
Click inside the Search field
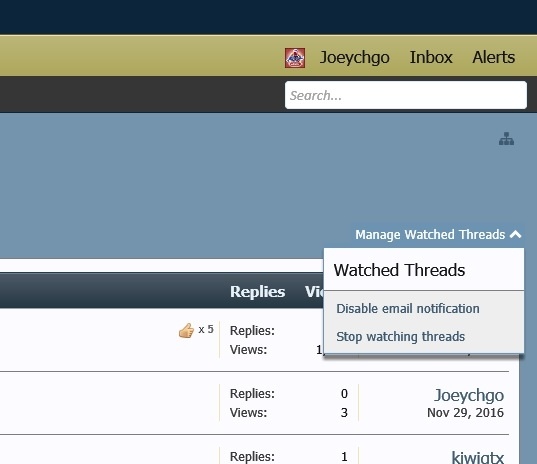(406, 95)
